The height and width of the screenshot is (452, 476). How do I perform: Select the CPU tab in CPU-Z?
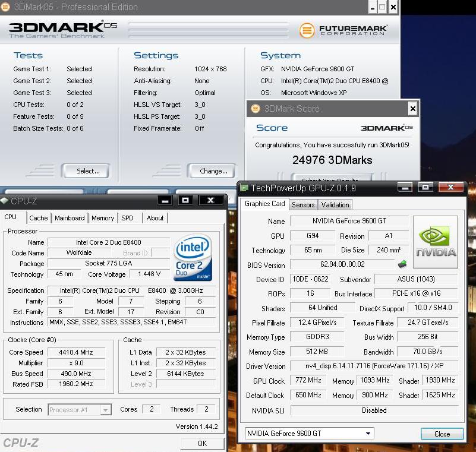pyautogui.click(x=10, y=217)
